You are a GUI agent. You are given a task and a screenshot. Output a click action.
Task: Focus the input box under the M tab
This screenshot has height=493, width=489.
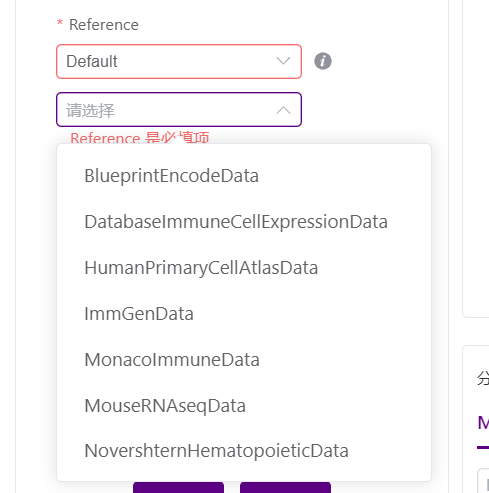point(484,481)
